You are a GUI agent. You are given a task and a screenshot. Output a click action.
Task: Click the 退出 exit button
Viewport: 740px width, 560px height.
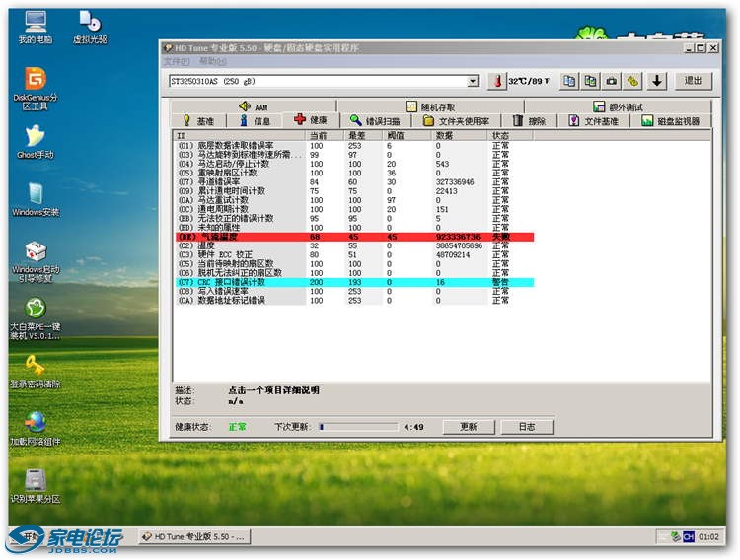[693, 81]
